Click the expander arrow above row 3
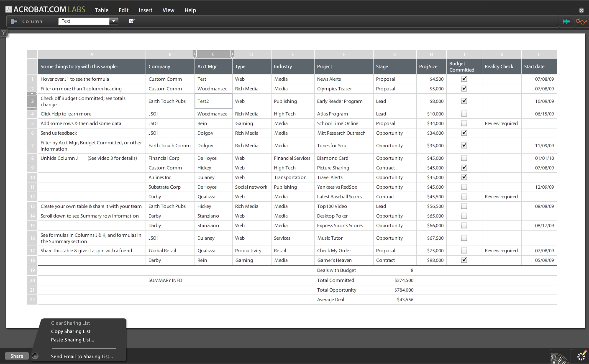The height and width of the screenshot is (364, 589). pos(32,94)
